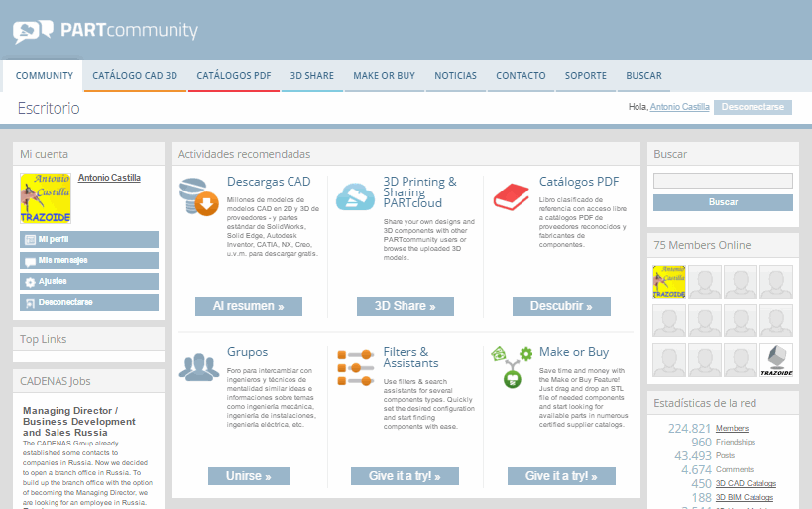The image size is (812, 509).
Task: Open Antonio Castilla link in header
Action: pyautogui.click(x=679, y=107)
